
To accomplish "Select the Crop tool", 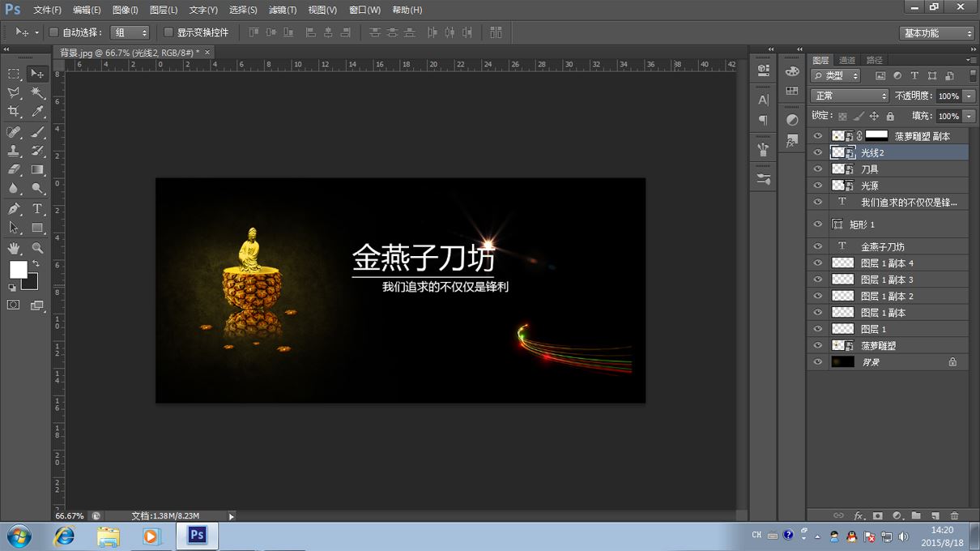I will 14,112.
